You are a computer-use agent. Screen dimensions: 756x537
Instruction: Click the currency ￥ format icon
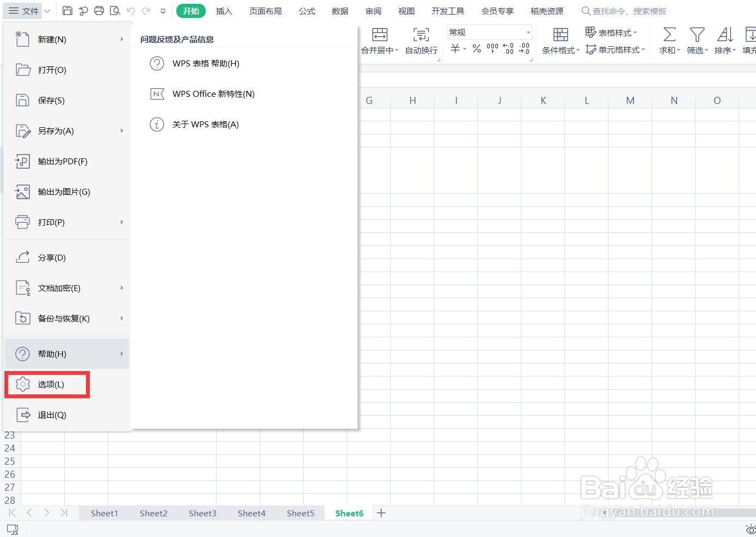(456, 48)
